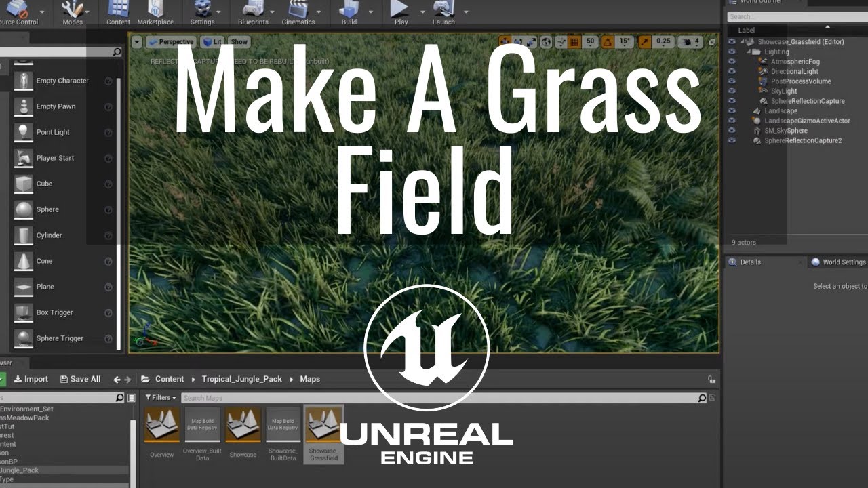Click the World Outliner search field
Viewport: 868px width, 488px height.
click(797, 17)
